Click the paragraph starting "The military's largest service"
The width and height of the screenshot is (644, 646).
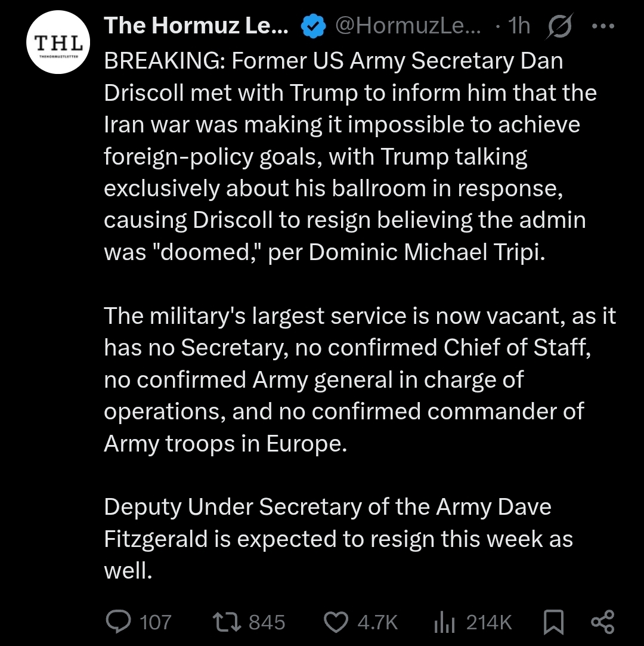(x=360, y=379)
